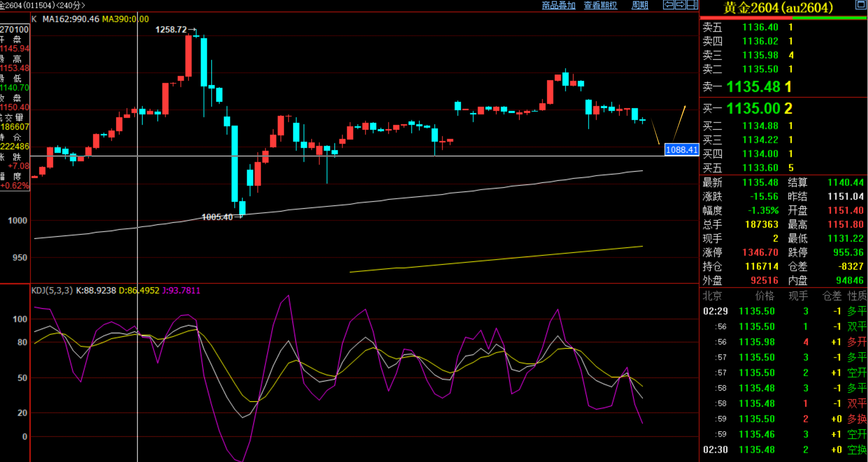Click the 性质 column header
The image size is (868, 462).
pyautogui.click(x=857, y=296)
